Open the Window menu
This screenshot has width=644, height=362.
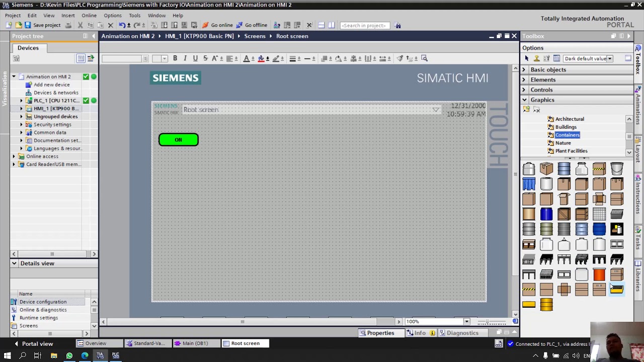pos(156,16)
